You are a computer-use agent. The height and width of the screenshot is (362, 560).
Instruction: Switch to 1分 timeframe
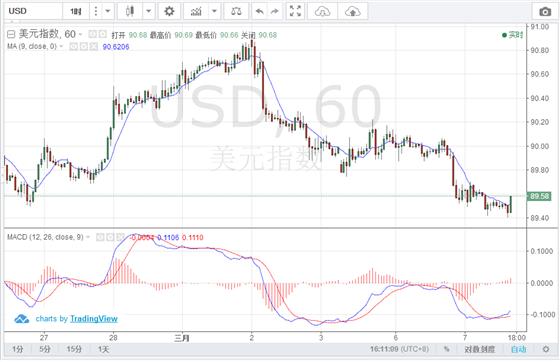click(x=17, y=349)
